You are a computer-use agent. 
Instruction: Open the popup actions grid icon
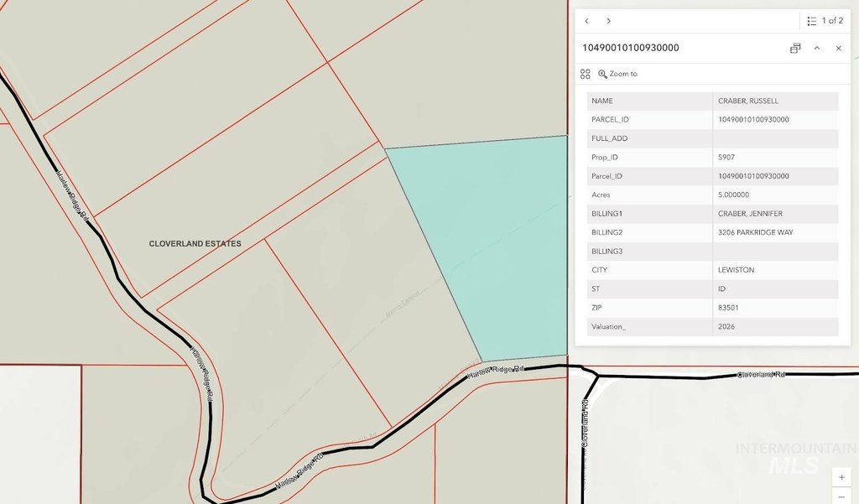(x=585, y=74)
